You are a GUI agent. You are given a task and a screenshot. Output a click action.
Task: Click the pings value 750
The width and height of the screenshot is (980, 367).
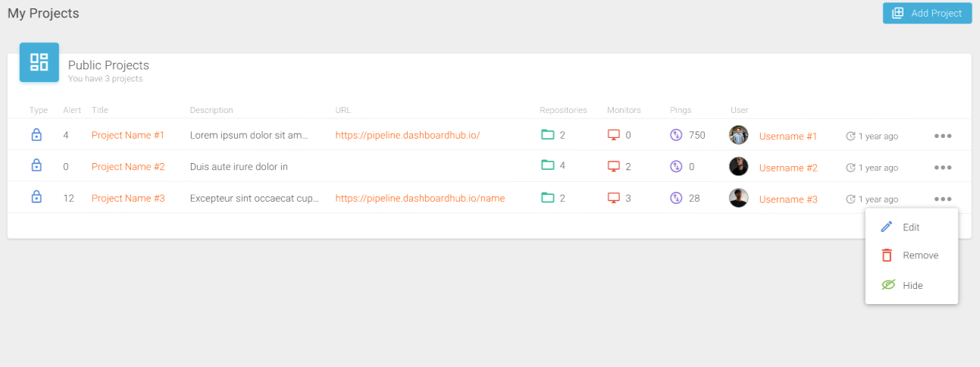[697, 135]
